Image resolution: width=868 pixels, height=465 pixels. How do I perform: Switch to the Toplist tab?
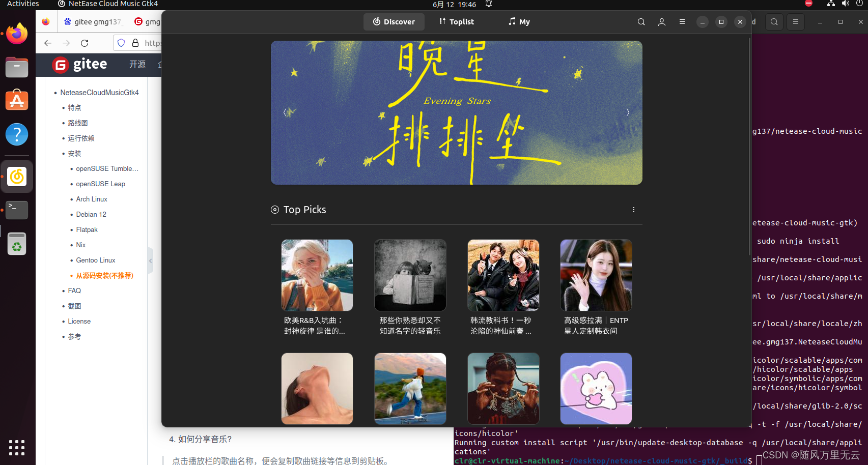(457, 22)
